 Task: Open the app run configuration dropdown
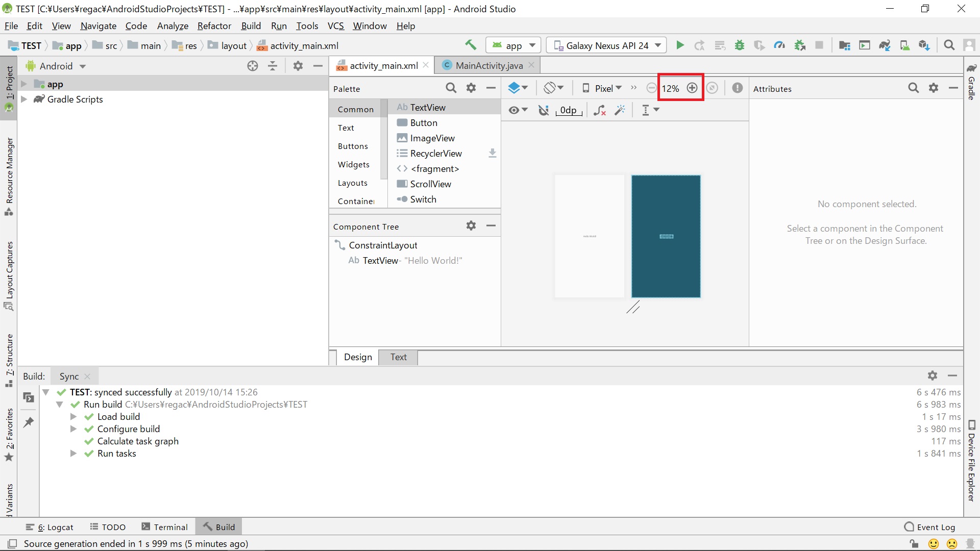(513, 45)
